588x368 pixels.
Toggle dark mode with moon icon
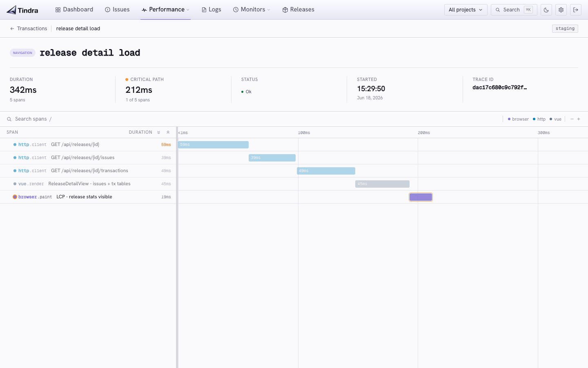click(546, 10)
